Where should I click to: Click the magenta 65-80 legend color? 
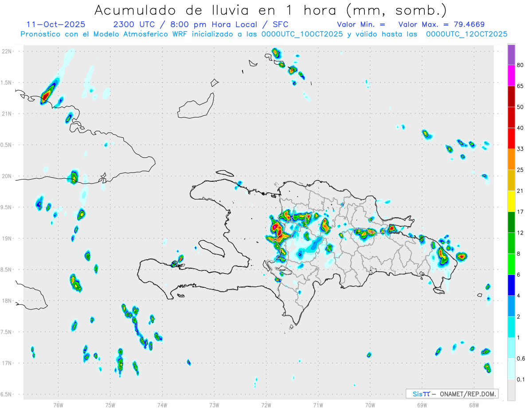(511, 75)
